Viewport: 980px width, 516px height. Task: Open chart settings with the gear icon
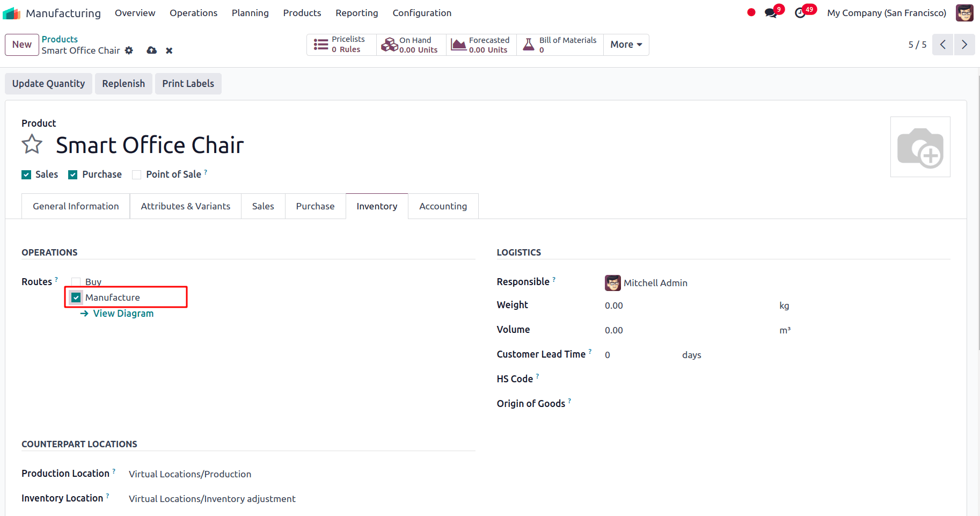pos(129,50)
